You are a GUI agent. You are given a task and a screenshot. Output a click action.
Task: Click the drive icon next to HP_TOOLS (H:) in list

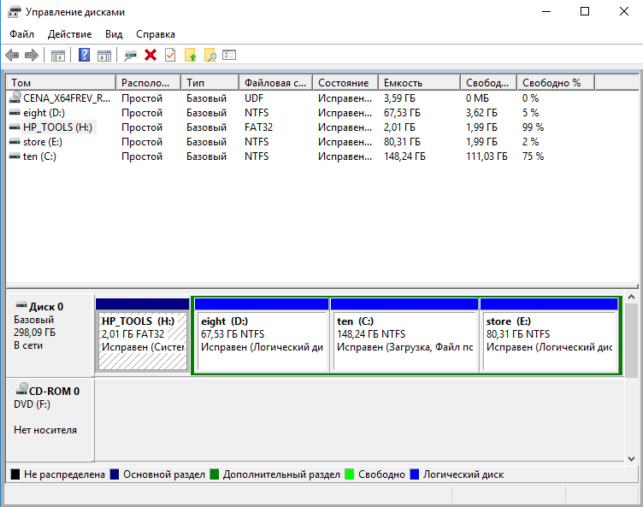(15, 127)
